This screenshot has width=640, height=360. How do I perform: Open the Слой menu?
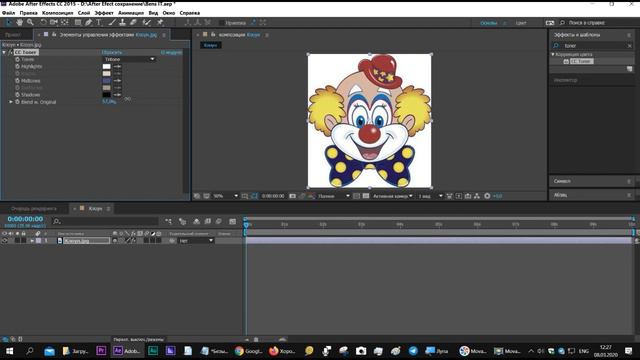tap(84, 13)
